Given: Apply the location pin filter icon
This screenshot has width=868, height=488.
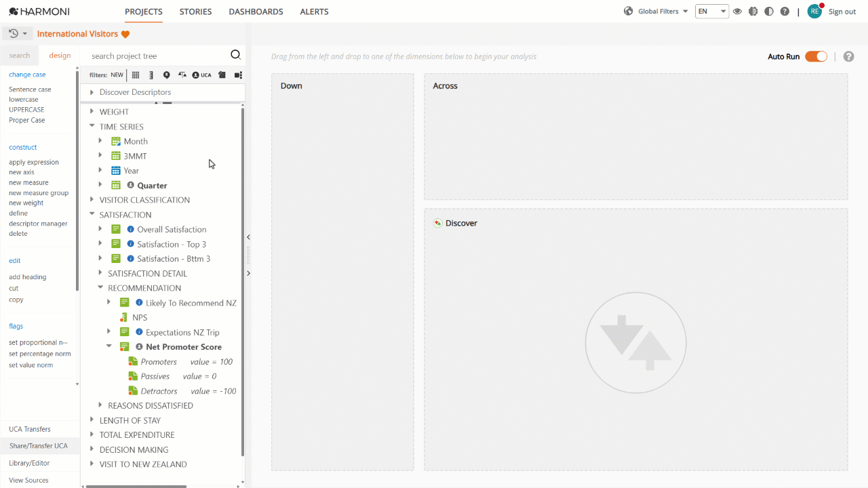Looking at the screenshot, I should (166, 75).
